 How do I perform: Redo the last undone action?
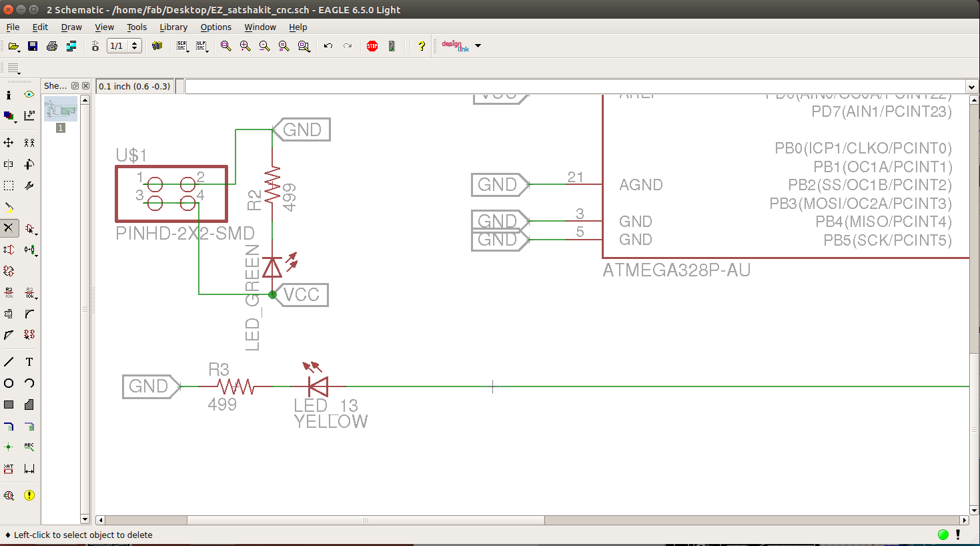(x=348, y=46)
